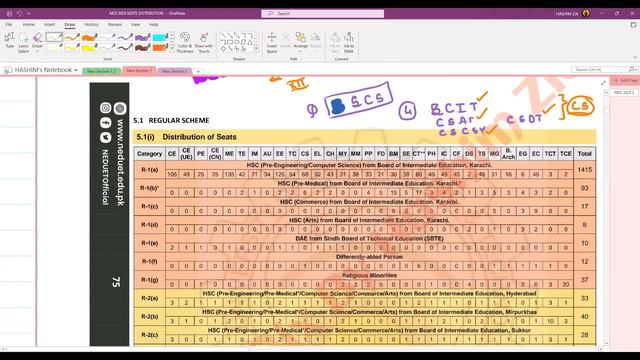The height and width of the screenshot is (360, 640).
Task: Select the triangle shape in Shapes
Action: tap(250, 42)
